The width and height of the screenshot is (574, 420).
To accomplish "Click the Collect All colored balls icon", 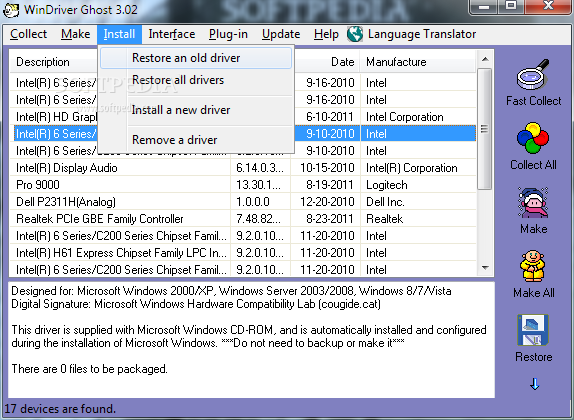I will click(x=533, y=138).
